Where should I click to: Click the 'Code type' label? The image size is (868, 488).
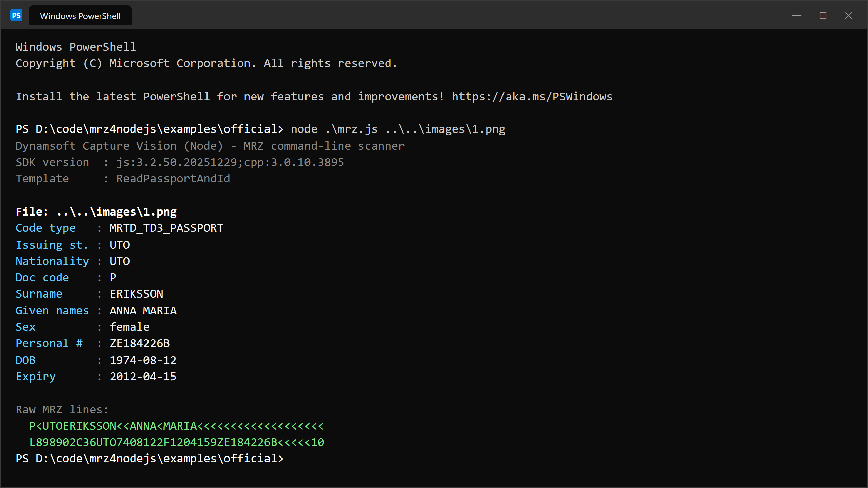(x=45, y=228)
